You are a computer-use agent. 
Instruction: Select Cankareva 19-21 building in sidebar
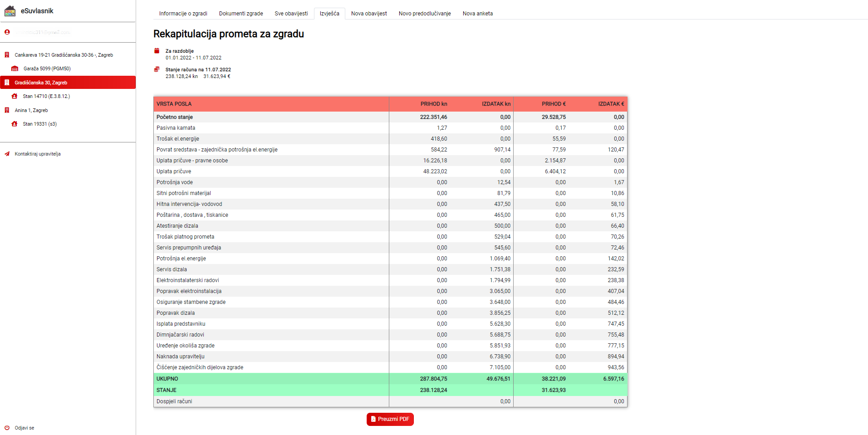[x=64, y=55]
